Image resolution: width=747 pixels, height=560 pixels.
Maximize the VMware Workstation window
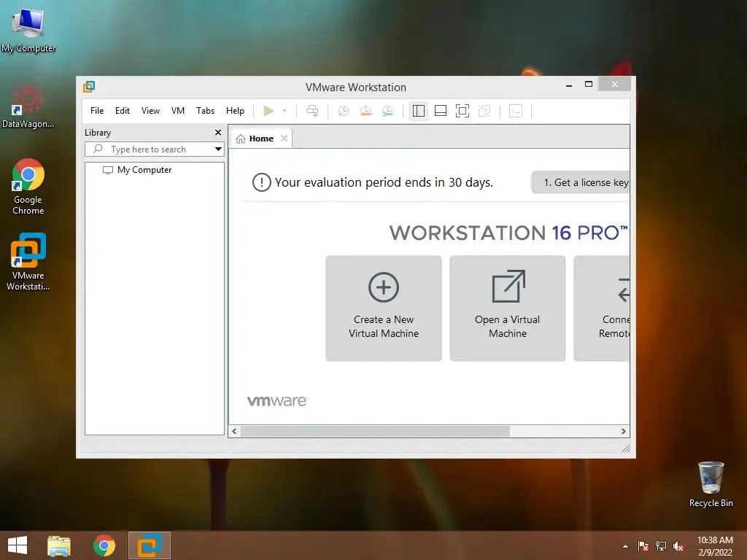click(589, 85)
